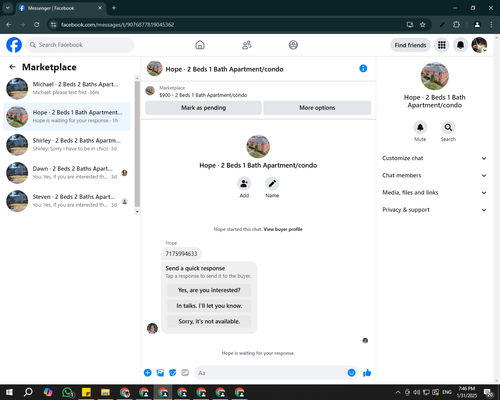Open the account profile picture menu
500x400 pixels.
click(x=479, y=45)
